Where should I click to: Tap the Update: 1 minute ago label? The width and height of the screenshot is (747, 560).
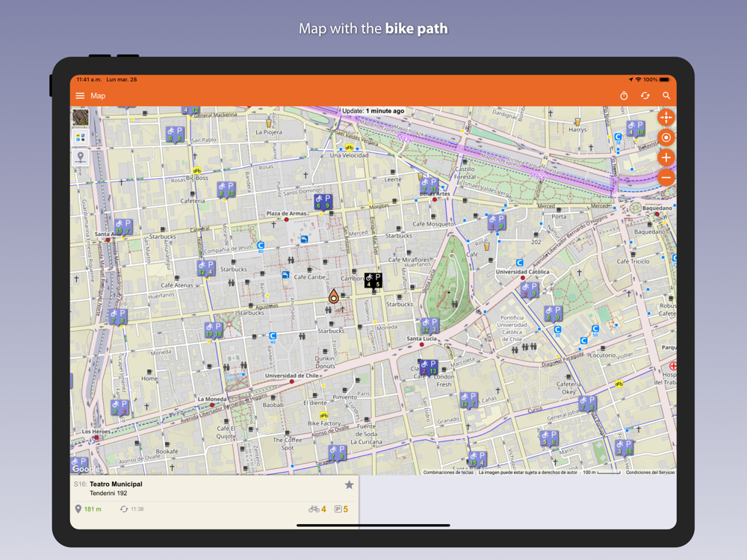pyautogui.click(x=373, y=111)
